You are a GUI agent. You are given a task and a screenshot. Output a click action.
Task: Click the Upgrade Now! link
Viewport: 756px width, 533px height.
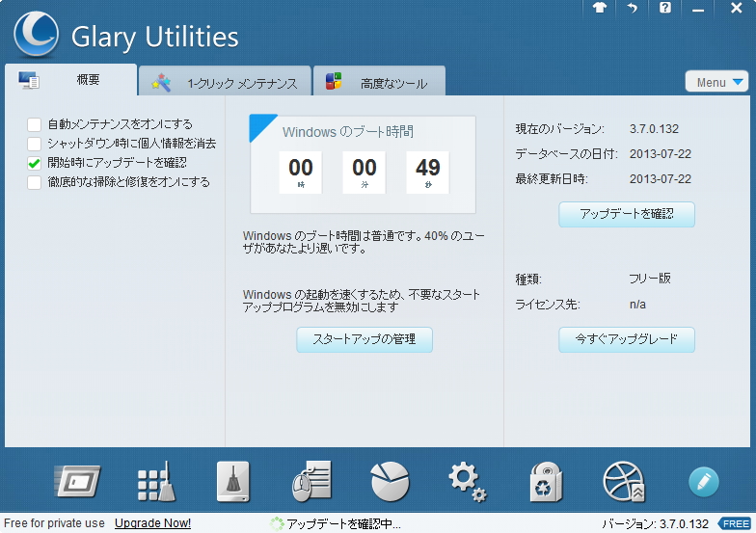tap(152, 523)
